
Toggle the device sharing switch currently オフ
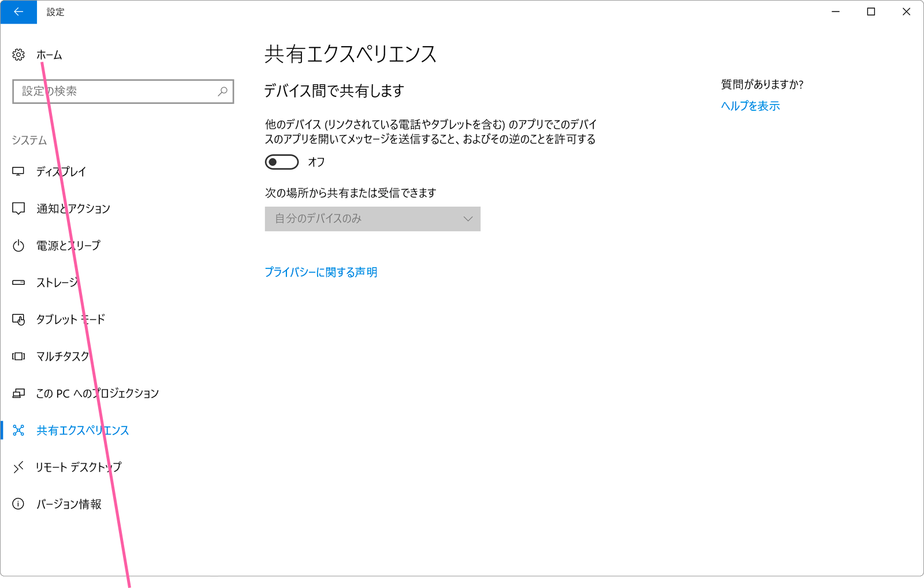point(282,162)
